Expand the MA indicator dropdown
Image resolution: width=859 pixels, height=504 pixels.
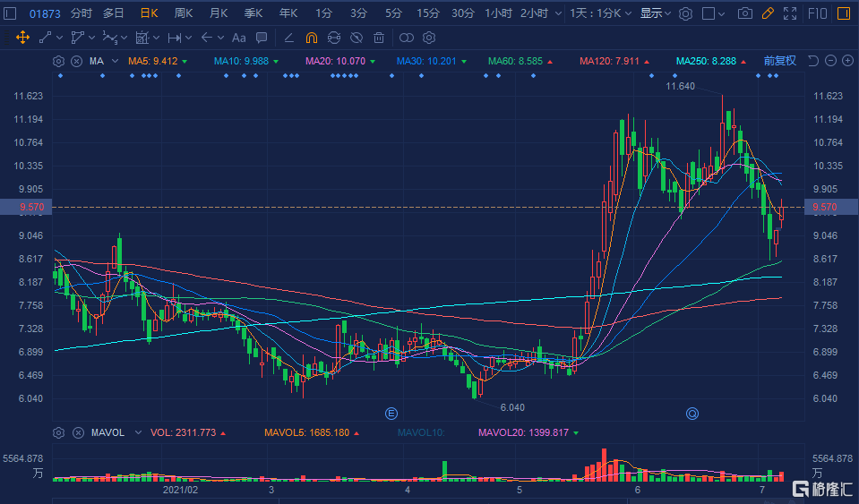click(115, 61)
